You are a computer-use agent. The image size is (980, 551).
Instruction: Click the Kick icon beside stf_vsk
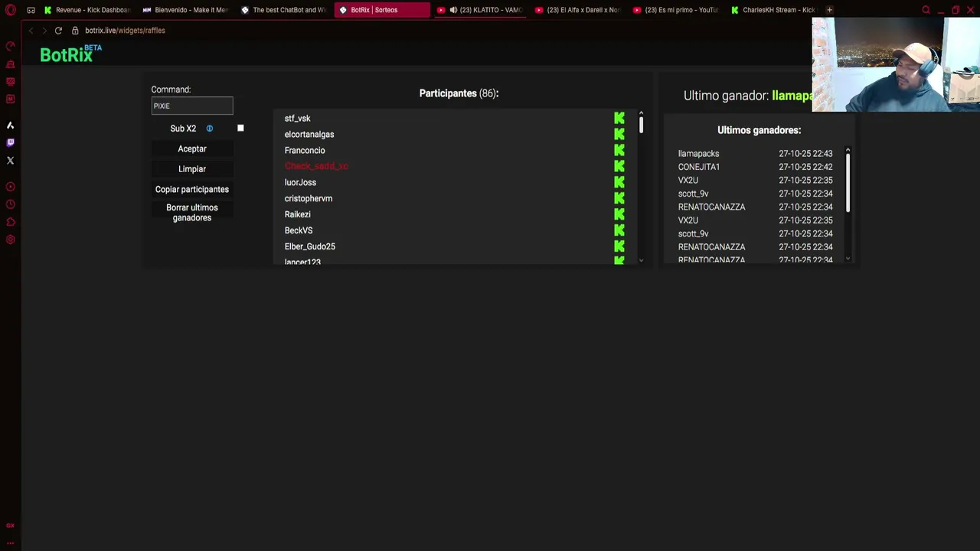pyautogui.click(x=619, y=118)
